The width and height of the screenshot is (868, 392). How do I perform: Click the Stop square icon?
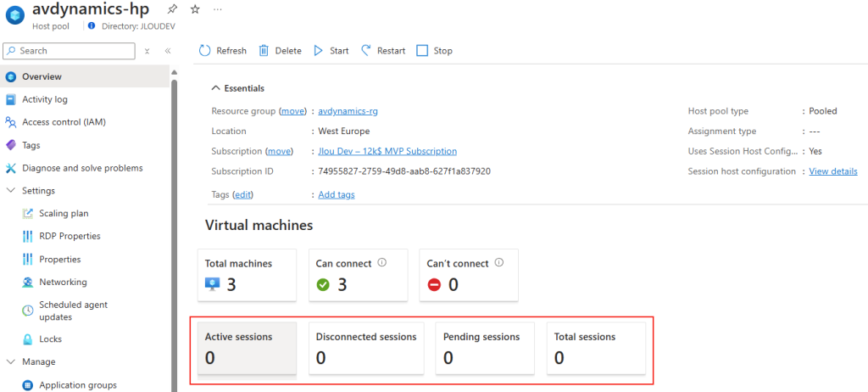422,50
